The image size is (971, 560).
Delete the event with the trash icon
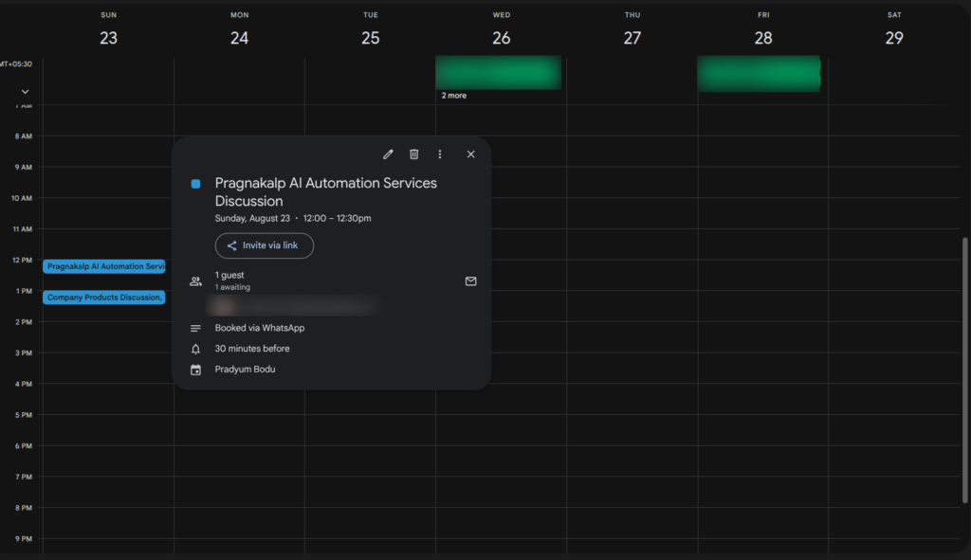[413, 154]
